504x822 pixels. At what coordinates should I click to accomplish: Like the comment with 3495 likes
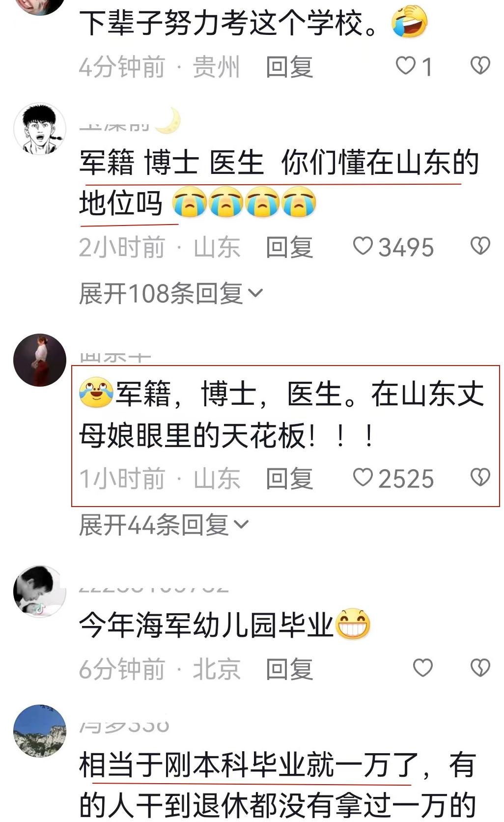click(x=363, y=246)
